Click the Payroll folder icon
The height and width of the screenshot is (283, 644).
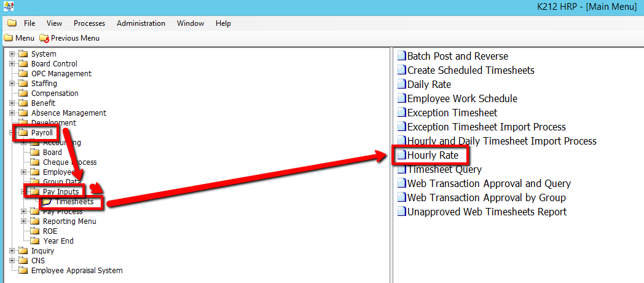[x=23, y=133]
